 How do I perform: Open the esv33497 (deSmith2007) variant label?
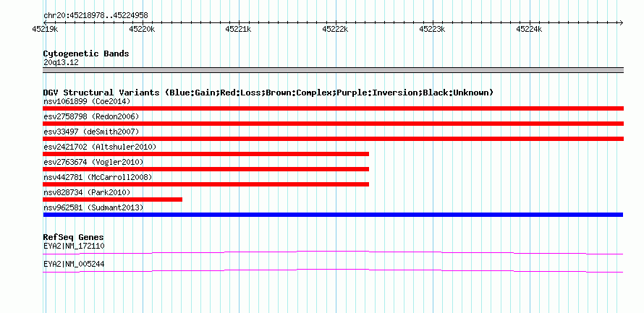coord(91,132)
